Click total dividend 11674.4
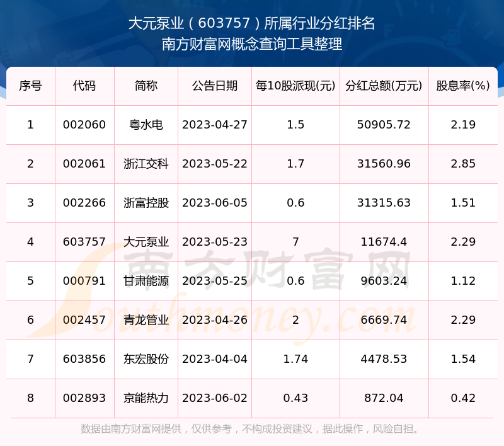 point(384,242)
